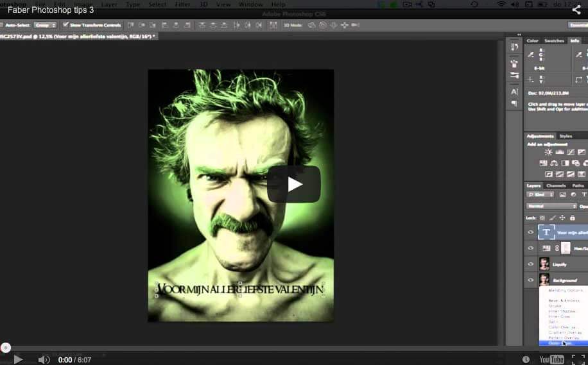Screen dimensions: 588x365
Task: Select the type layer thumbnail icon
Action: pyautogui.click(x=546, y=232)
